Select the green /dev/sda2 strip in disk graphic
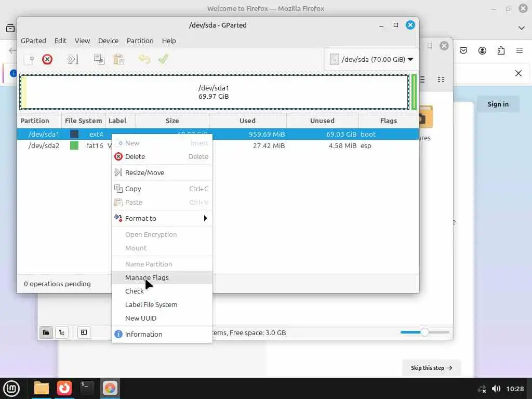 (x=414, y=92)
